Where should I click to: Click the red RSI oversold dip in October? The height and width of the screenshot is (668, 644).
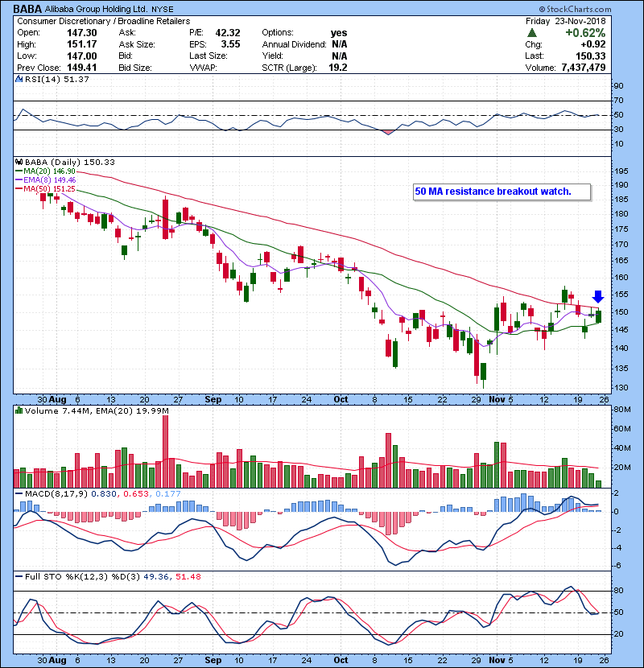(388, 133)
